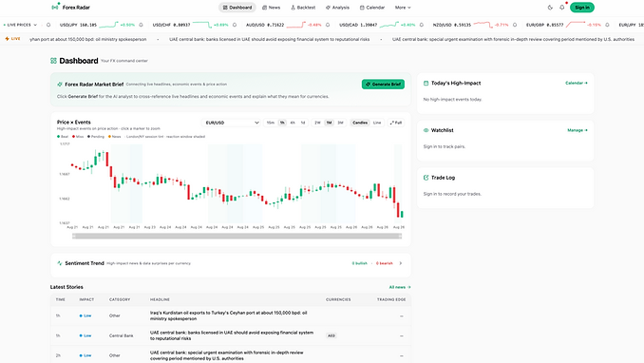
Task: Click the chart range scrollbar
Action: (237, 236)
